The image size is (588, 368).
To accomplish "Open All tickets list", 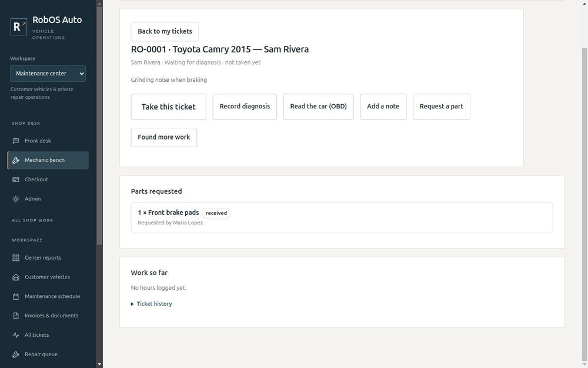I will click(48, 335).
